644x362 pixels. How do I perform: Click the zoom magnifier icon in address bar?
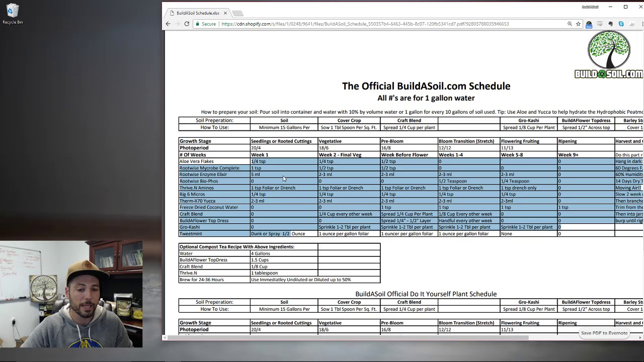click(570, 24)
